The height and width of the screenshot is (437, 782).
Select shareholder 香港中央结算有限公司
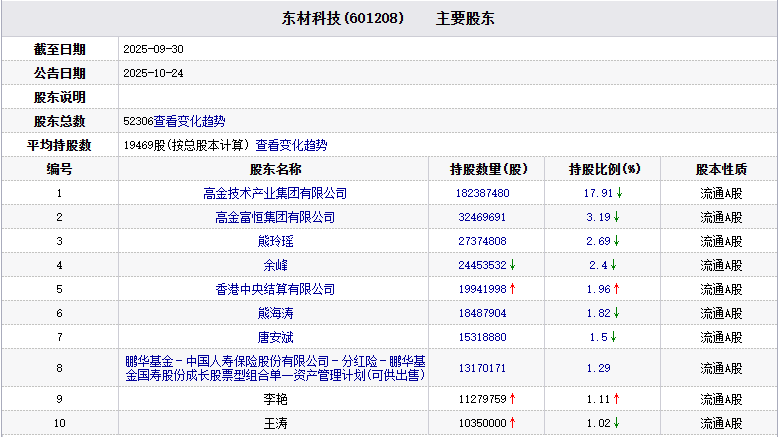[x=275, y=289]
